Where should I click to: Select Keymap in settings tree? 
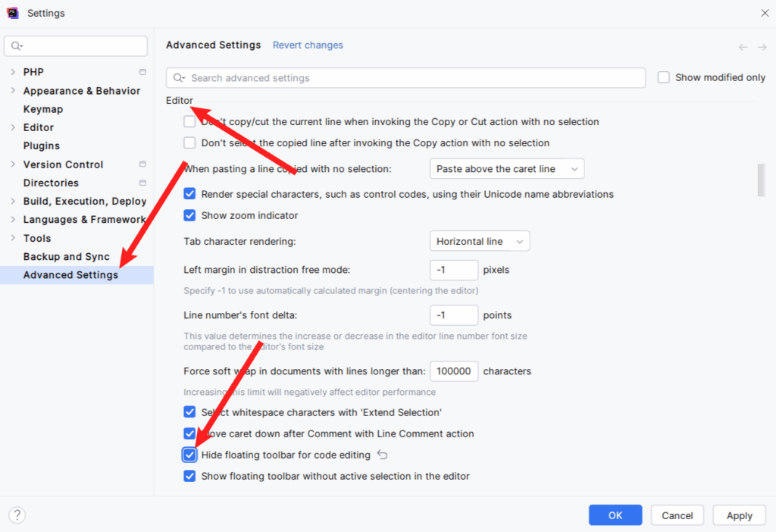43,109
